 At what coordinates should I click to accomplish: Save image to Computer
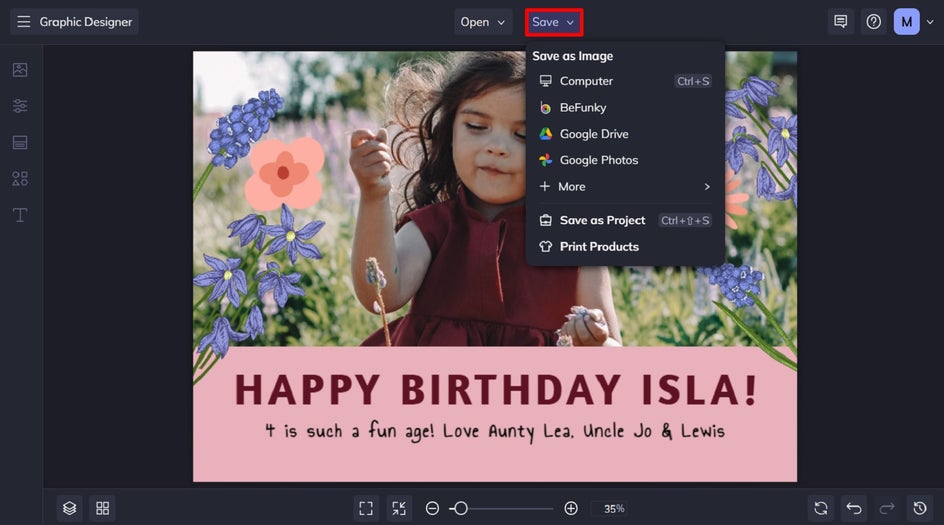point(625,81)
